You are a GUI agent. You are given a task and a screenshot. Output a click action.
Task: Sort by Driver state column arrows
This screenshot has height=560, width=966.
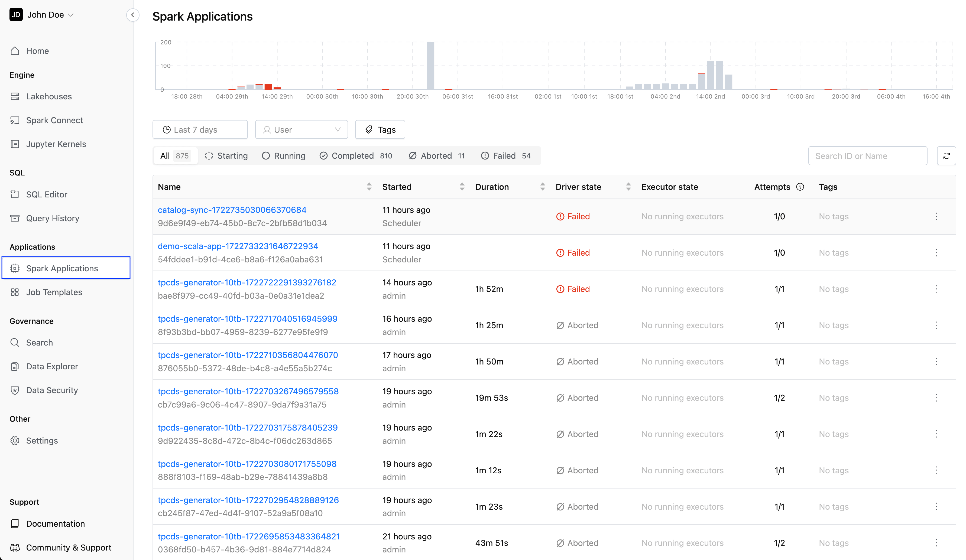tap(628, 187)
